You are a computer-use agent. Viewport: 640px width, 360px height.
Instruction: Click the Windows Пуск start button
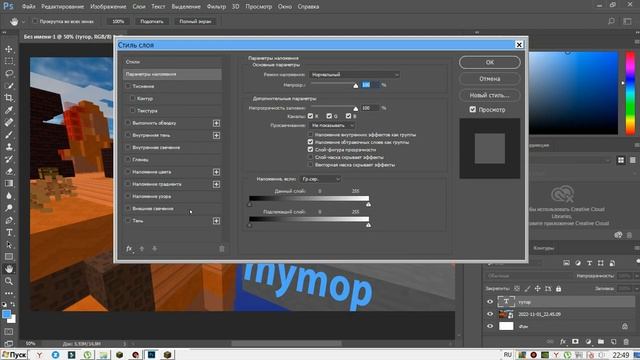tap(14, 355)
